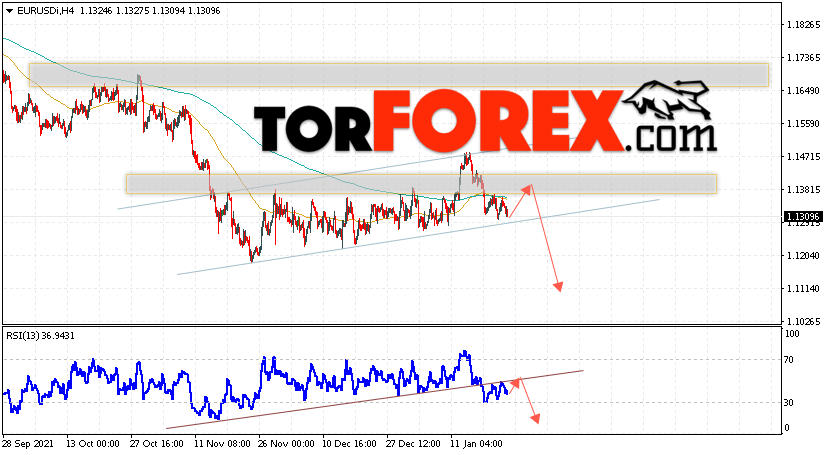Click the 11 Nov 08:00 time label
827x455 pixels.
[x=221, y=444]
